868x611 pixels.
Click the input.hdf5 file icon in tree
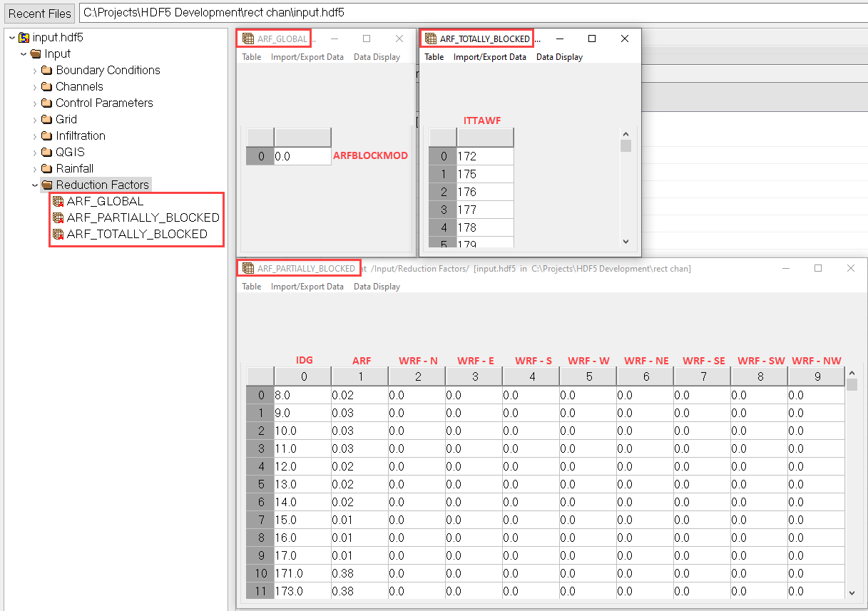[24, 38]
